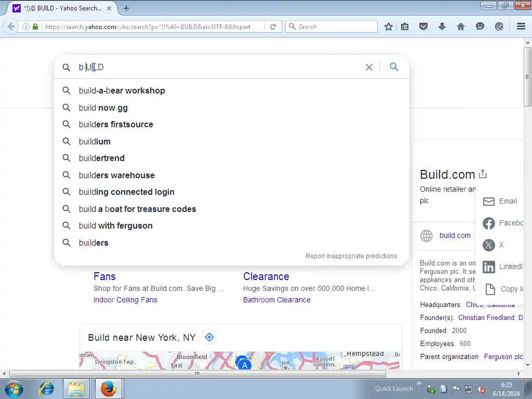
Task: Choose suggestion builders firstsource
Action: 232,124
